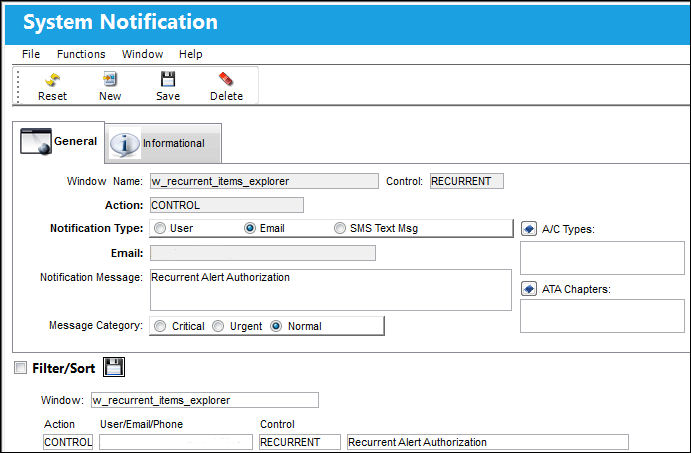Switch to the General tab

pyautogui.click(x=59, y=141)
